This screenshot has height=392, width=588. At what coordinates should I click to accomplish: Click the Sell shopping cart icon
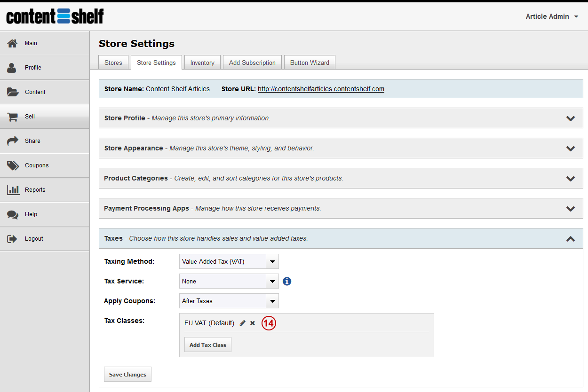13,117
